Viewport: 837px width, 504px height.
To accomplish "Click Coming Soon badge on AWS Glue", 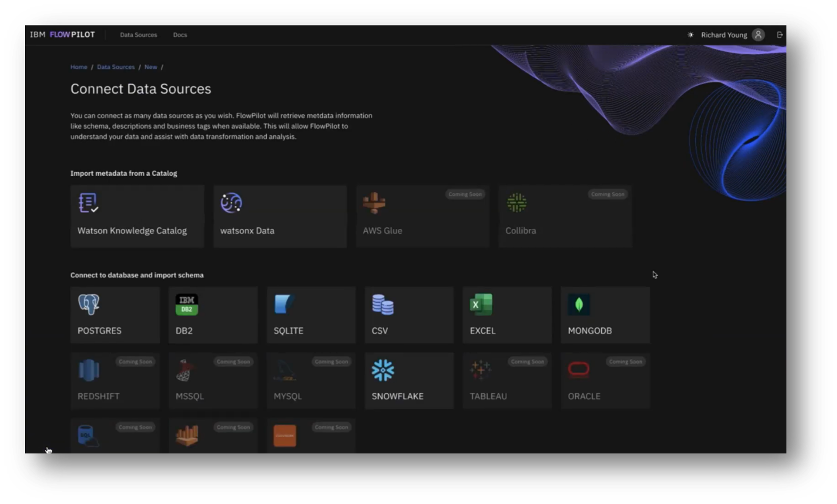I will (465, 194).
